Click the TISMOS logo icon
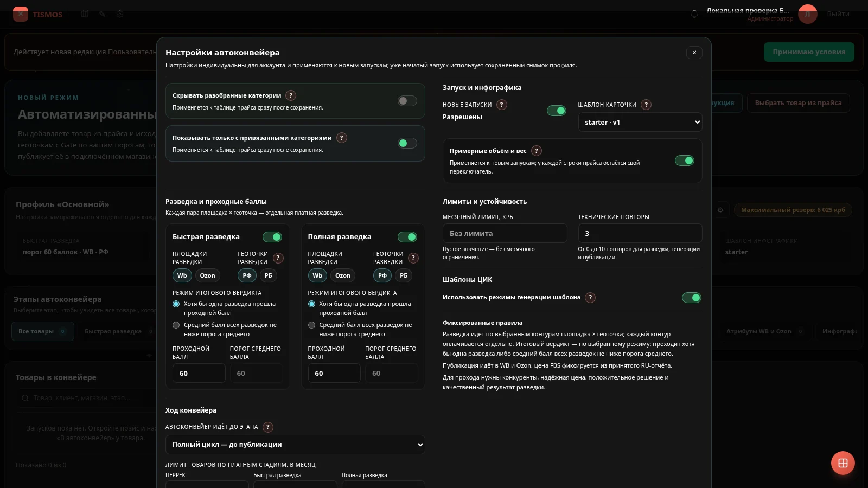The image size is (868, 488). pos(21,14)
